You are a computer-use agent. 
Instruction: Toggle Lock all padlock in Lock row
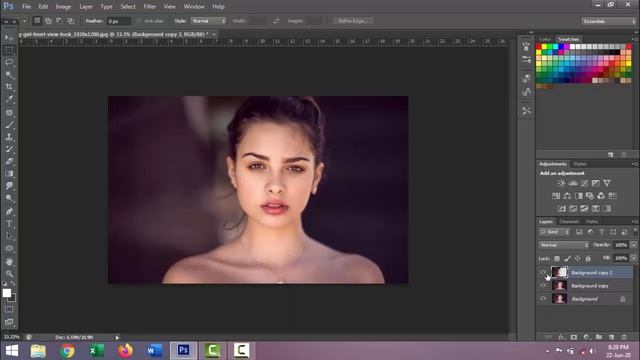coord(588,258)
